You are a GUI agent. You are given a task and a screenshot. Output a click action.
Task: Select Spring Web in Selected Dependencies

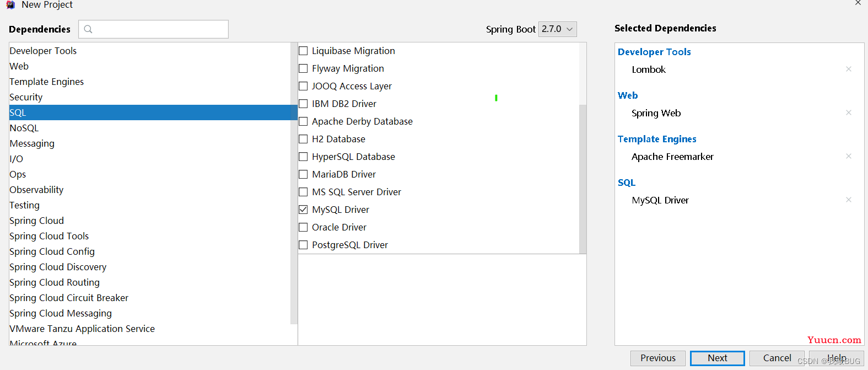[656, 113]
